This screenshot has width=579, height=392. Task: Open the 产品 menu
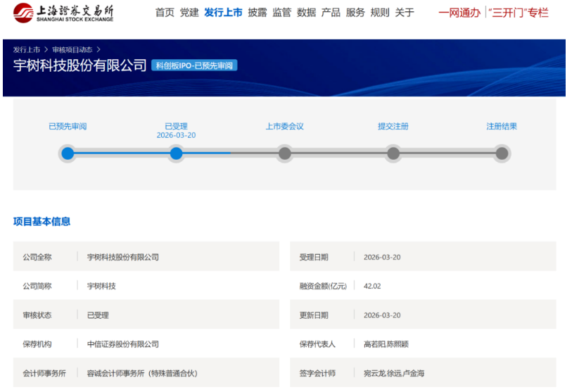pyautogui.click(x=331, y=13)
